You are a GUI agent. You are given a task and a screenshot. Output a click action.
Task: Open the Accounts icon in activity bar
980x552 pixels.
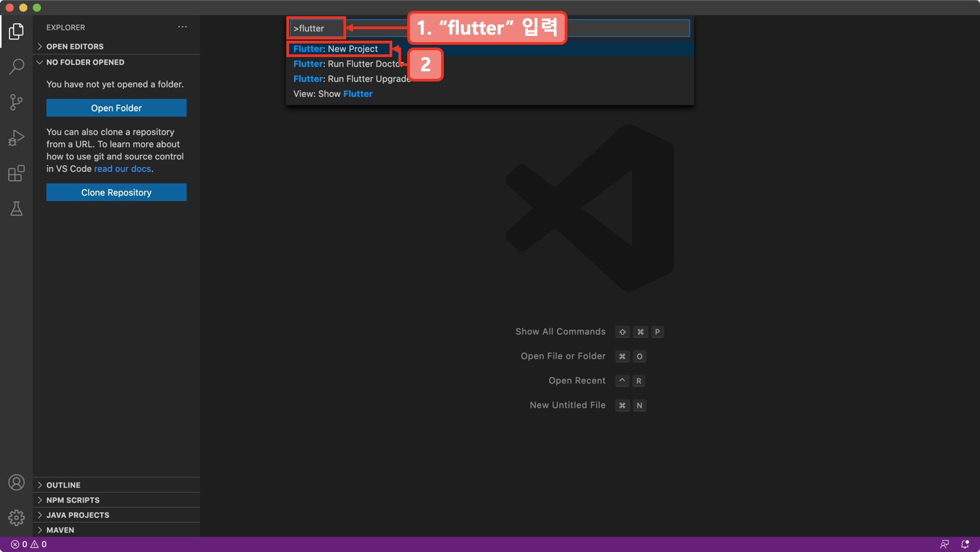(16, 483)
